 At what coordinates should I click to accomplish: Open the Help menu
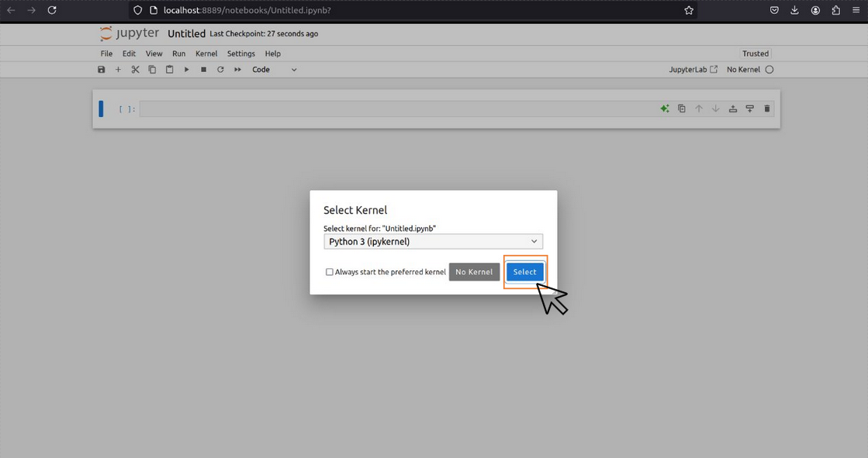click(273, 53)
